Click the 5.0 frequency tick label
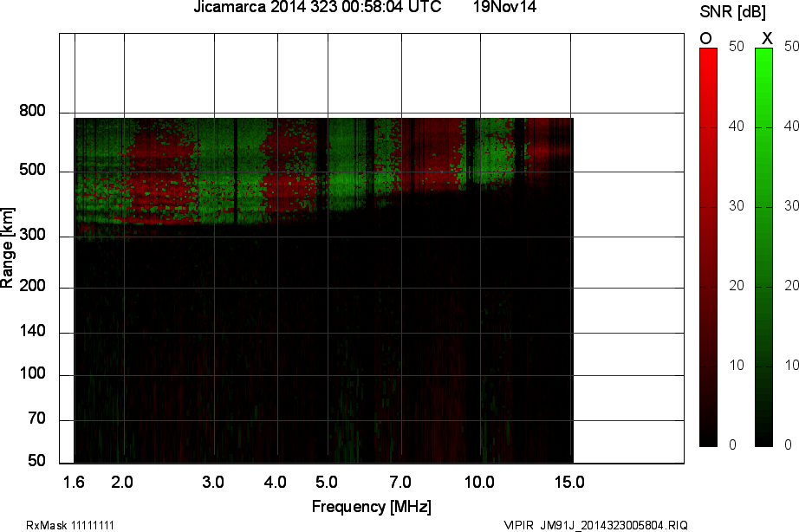 click(x=326, y=482)
